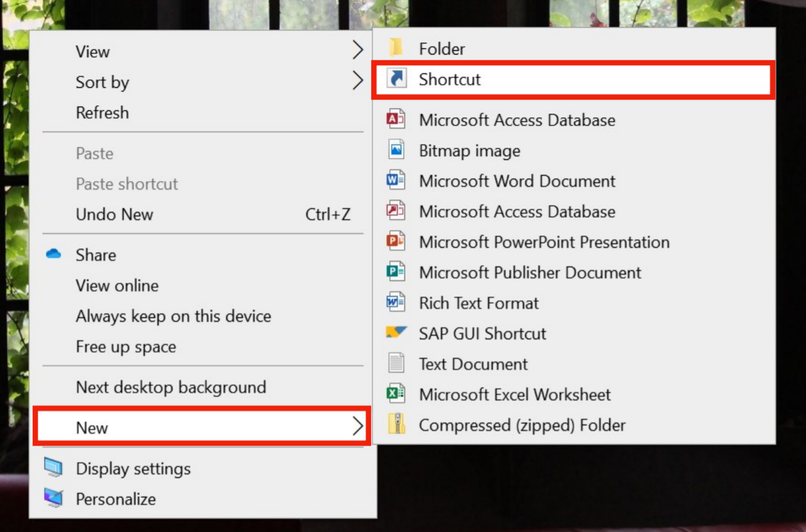Expand the View submenu

(x=92, y=51)
